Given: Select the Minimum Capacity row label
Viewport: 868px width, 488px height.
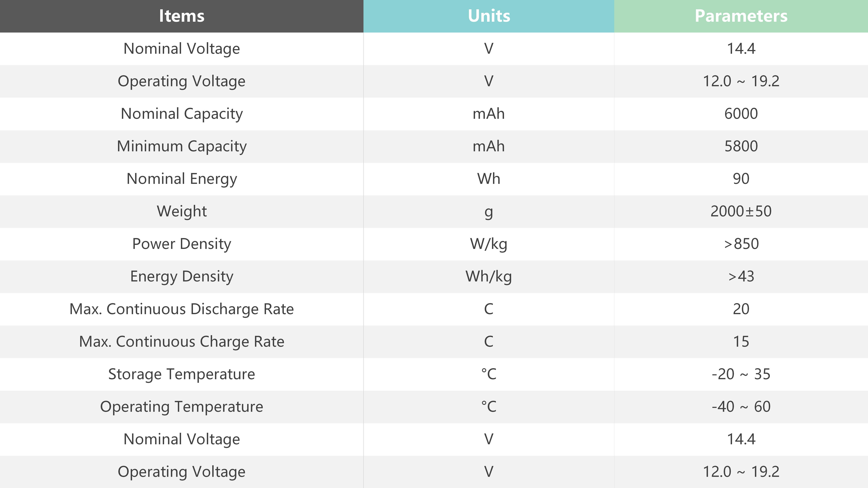Looking at the screenshot, I should click(182, 147).
